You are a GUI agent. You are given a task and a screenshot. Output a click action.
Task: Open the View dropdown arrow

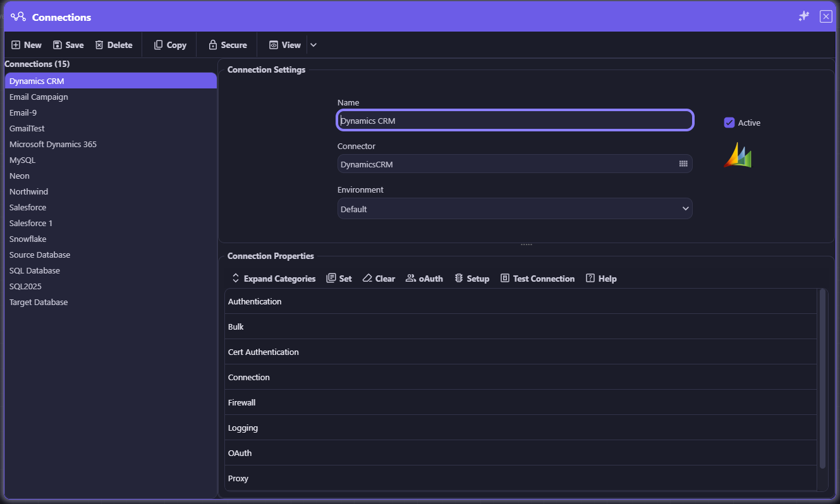click(x=313, y=45)
